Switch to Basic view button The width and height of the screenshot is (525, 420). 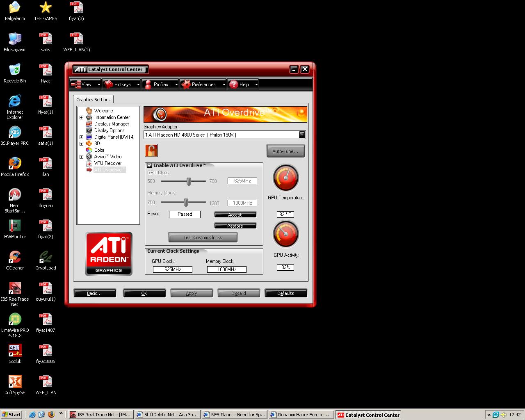click(x=95, y=293)
